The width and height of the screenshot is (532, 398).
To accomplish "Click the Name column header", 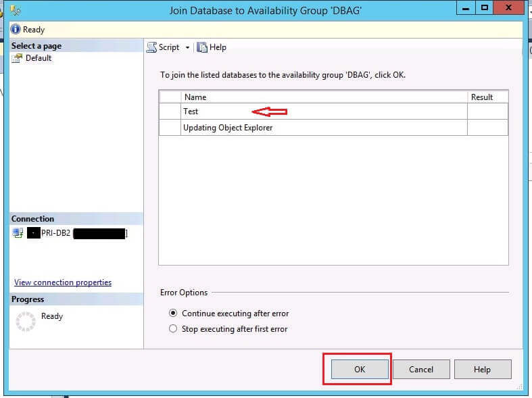I will click(324, 97).
